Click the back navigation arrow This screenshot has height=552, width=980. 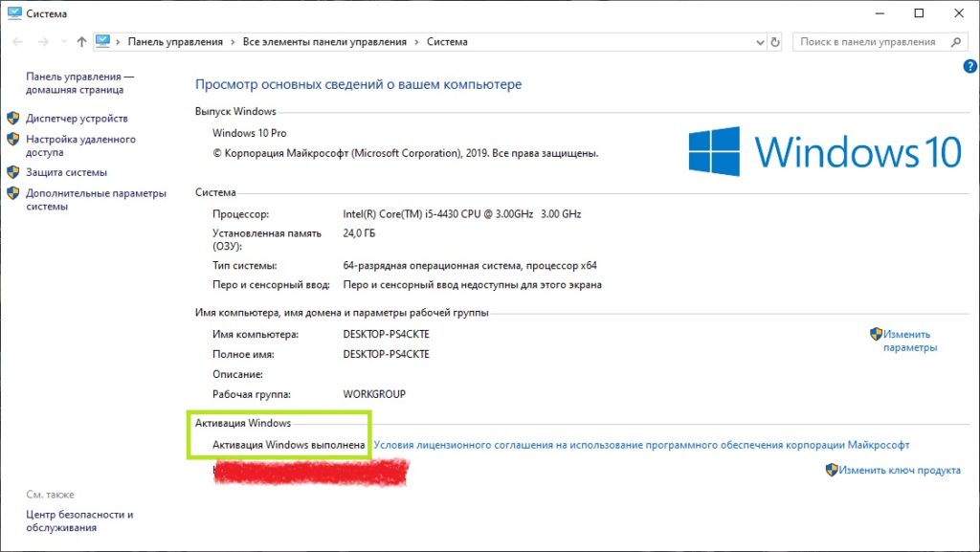tap(17, 42)
